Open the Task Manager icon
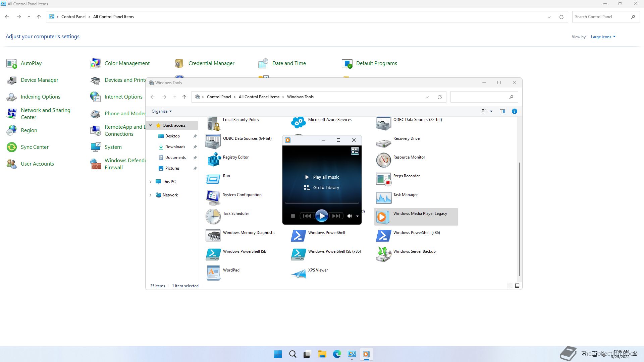Screen dimensions: 644x362 click(383, 197)
